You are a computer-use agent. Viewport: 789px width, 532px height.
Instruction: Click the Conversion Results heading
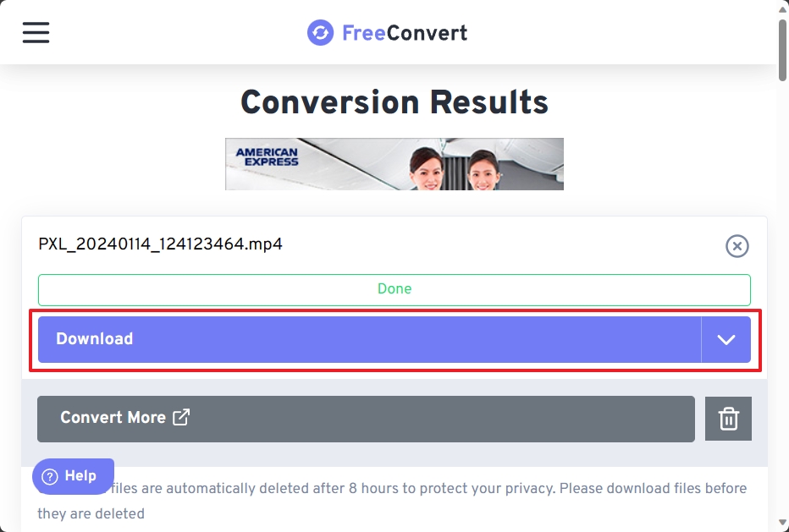(394, 102)
